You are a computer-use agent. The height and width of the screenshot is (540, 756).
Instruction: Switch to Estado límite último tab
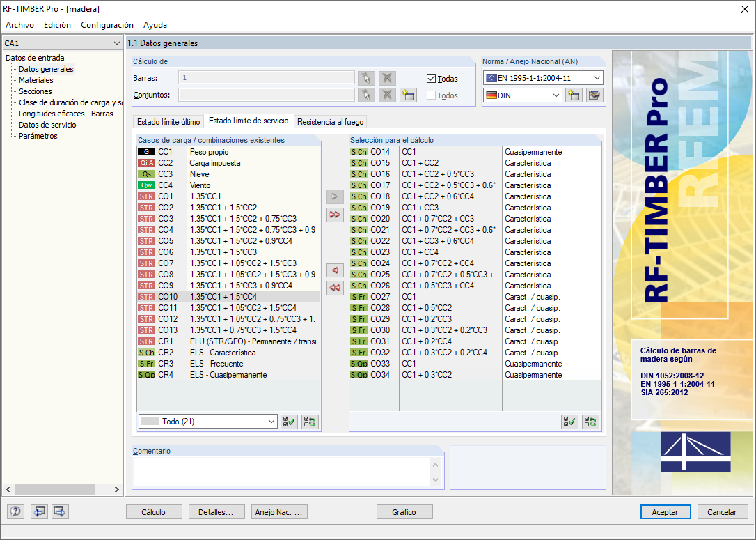[168, 122]
